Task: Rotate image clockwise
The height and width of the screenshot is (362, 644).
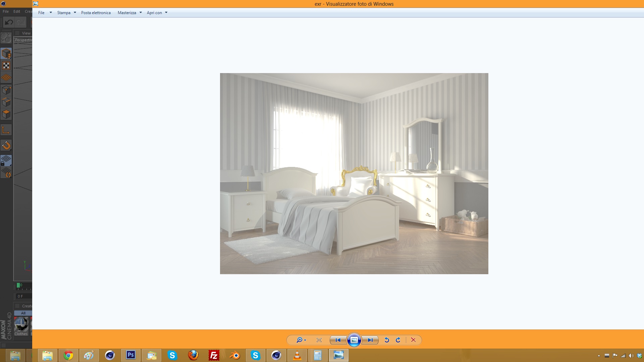Action: (x=398, y=340)
